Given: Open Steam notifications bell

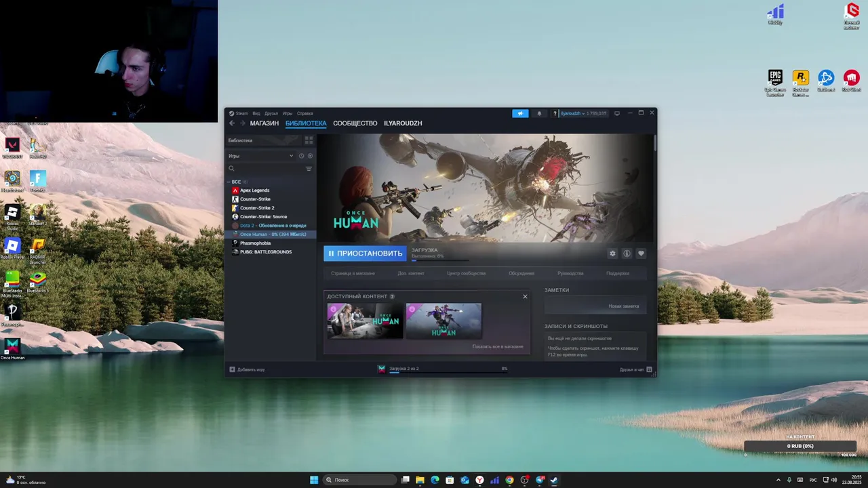Looking at the screenshot, I should tap(539, 113).
